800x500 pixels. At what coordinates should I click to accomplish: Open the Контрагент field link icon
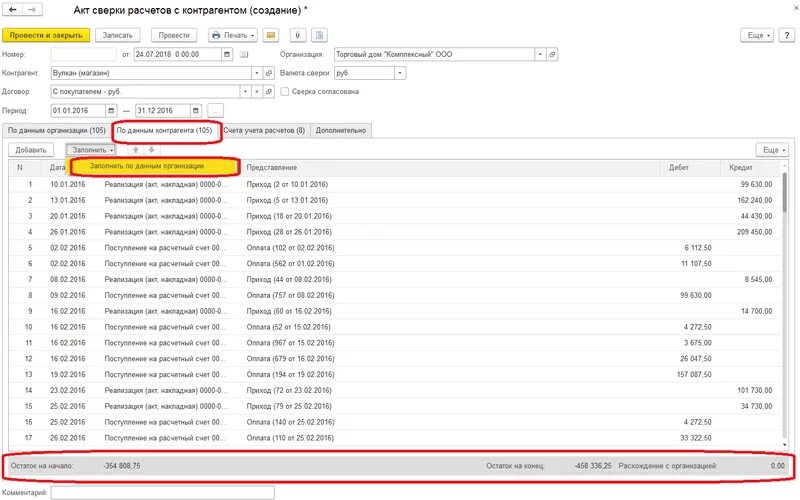point(269,73)
